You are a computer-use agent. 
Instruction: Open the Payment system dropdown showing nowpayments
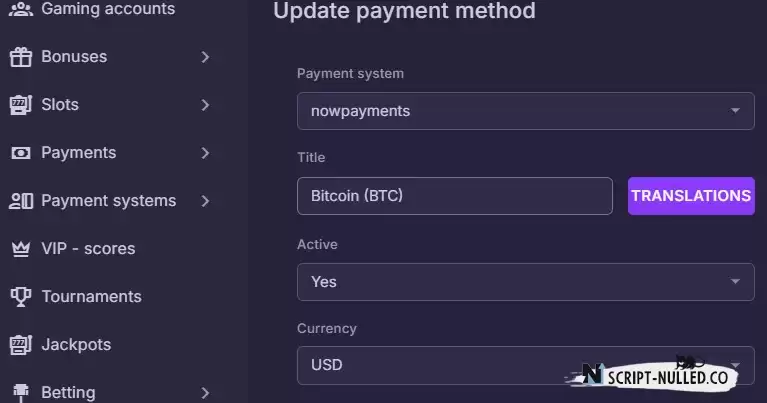tap(525, 111)
